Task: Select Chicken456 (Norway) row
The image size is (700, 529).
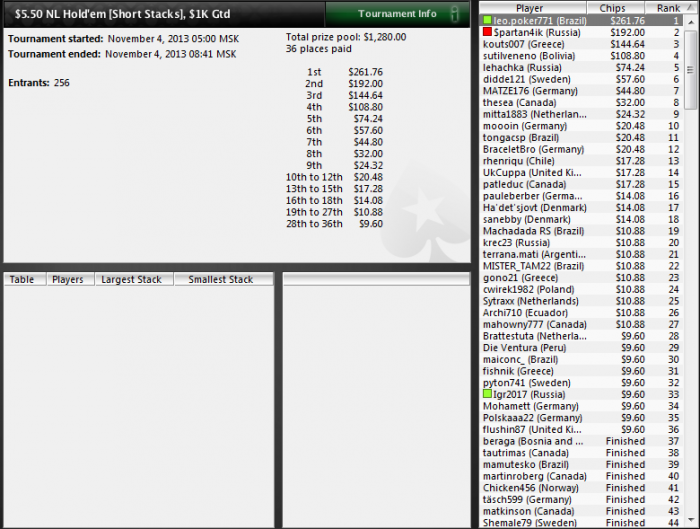Action: (x=581, y=487)
